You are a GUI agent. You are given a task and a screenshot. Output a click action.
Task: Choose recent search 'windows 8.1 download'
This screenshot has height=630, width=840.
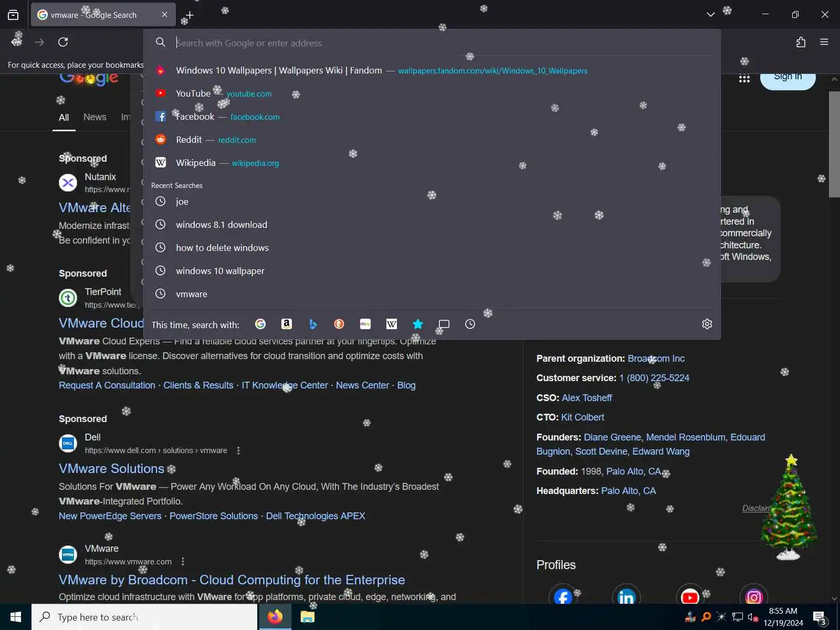click(432, 225)
